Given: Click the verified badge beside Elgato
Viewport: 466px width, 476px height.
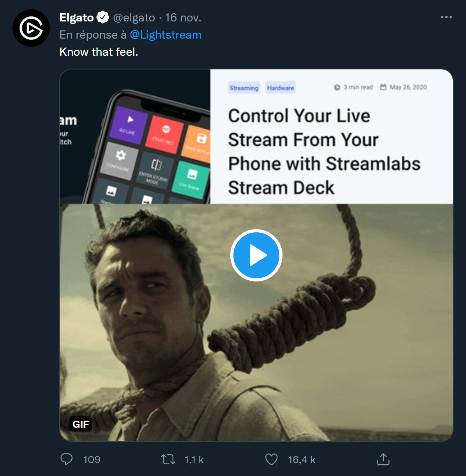Looking at the screenshot, I should click(103, 18).
